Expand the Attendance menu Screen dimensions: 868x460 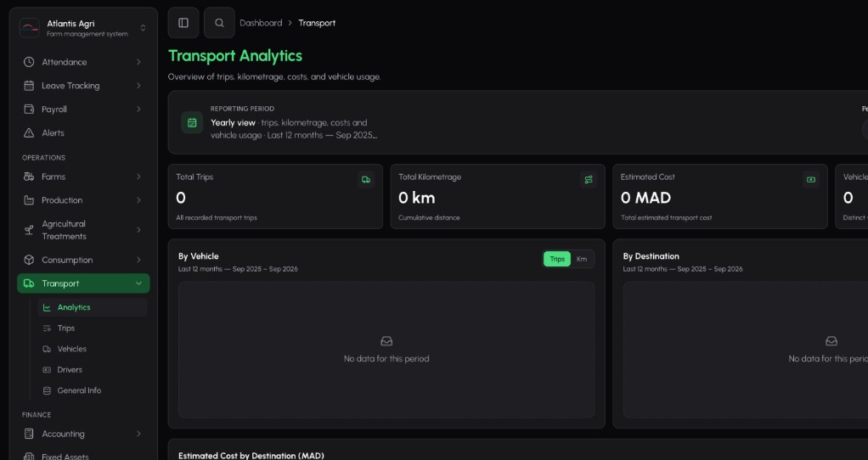[x=83, y=62]
